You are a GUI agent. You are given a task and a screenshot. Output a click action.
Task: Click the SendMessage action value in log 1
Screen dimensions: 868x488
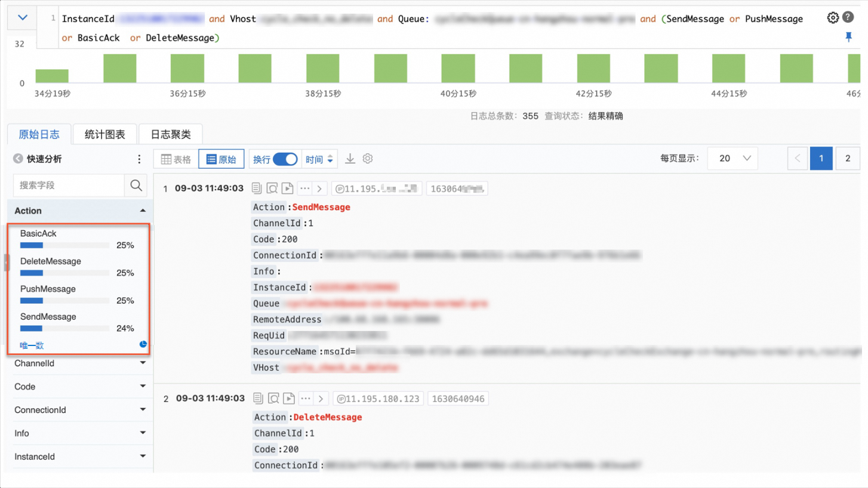point(321,207)
